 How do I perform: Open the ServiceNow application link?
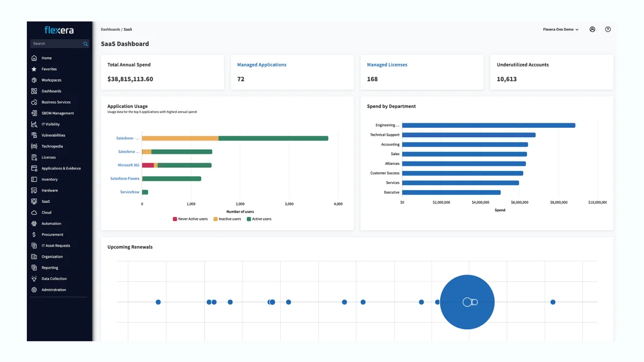[x=130, y=192]
